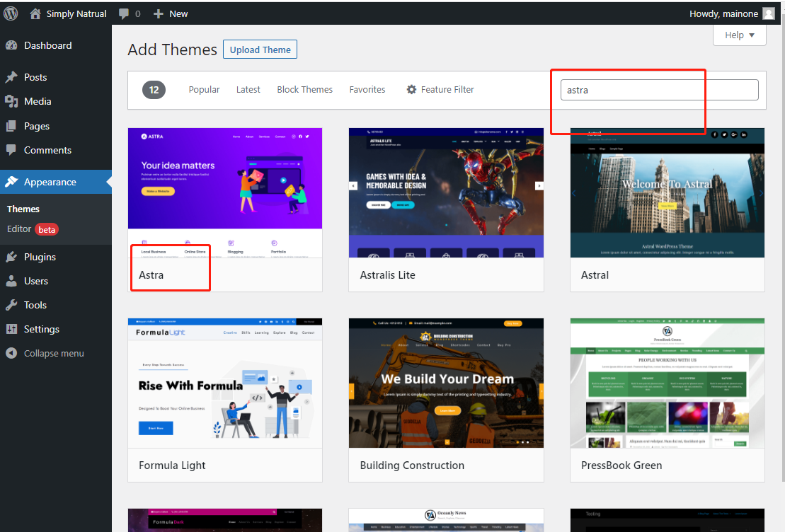This screenshot has height=532, width=785.
Task: Open the comments bubble icon in admin bar
Action: pos(124,14)
